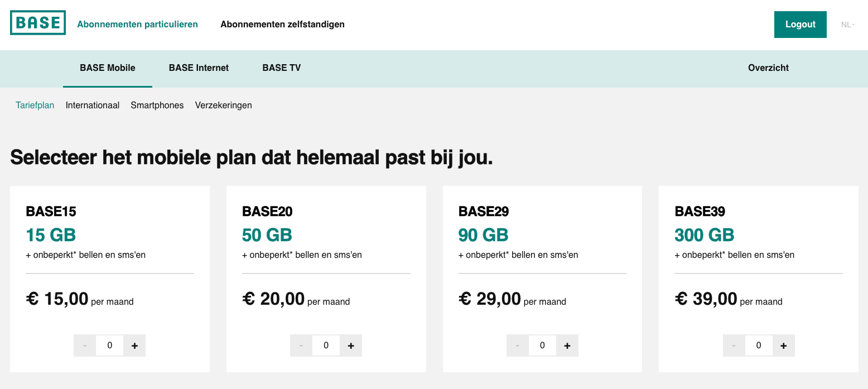Click the BASE logo

click(38, 23)
